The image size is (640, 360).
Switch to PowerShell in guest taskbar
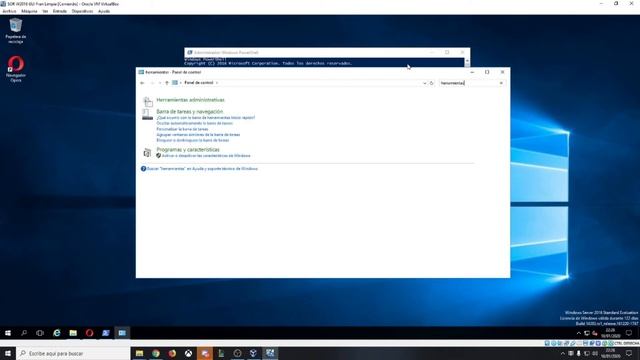click(x=106, y=333)
